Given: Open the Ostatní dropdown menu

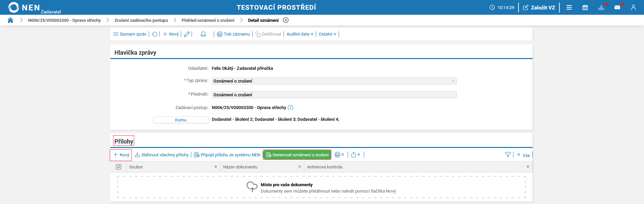Looking at the screenshot, I should tap(327, 34).
